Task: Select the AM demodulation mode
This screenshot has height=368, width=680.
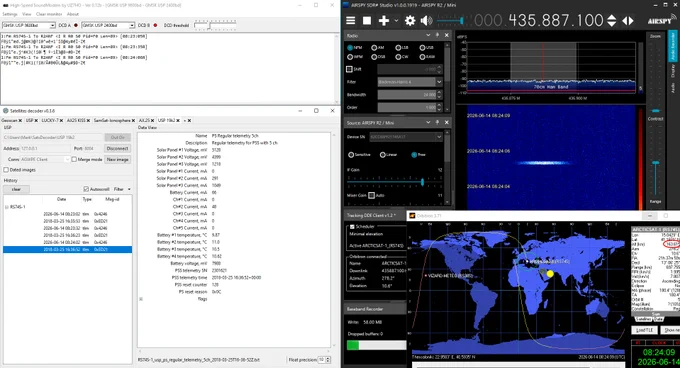Action: pos(374,47)
